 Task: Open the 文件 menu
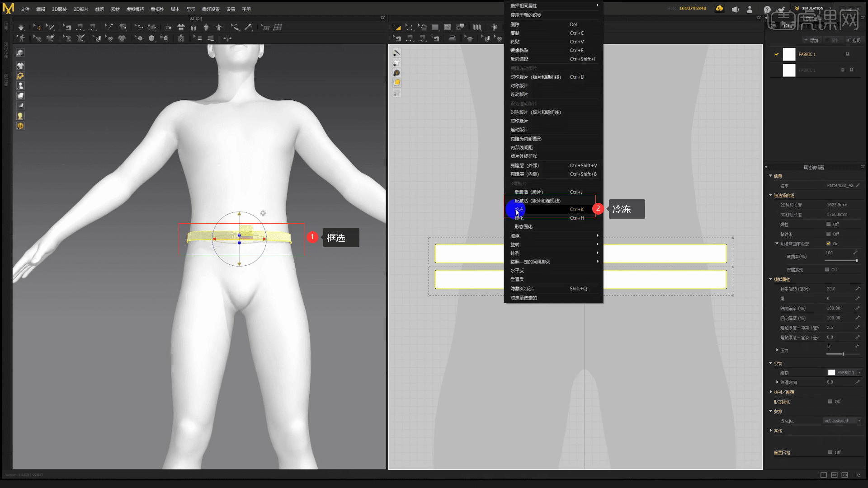[x=25, y=9]
